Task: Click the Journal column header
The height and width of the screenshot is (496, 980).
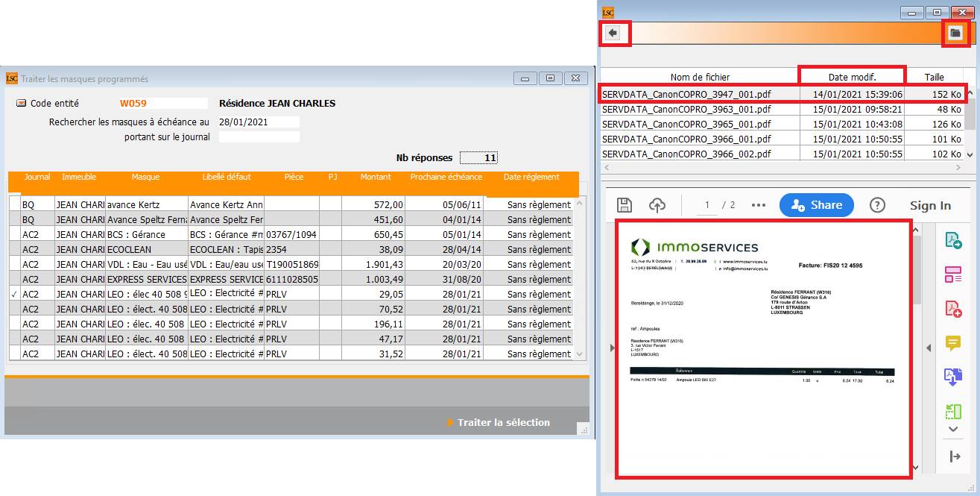Action: tap(37, 178)
